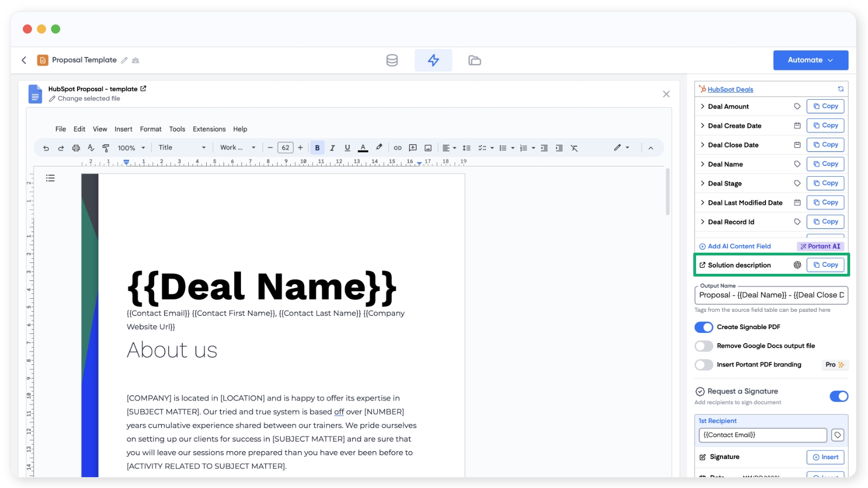Viewport: 868px width, 488px height.
Task: Refresh the HubSpot Deals fields
Action: click(840, 89)
